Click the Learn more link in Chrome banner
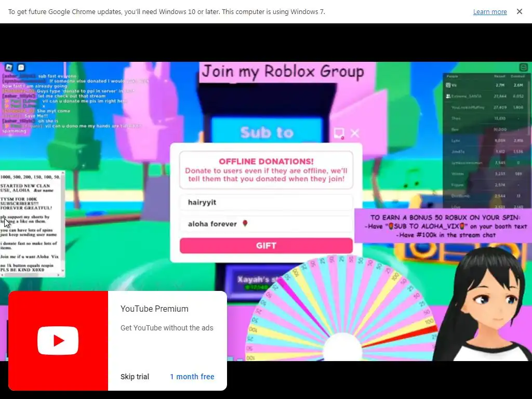The image size is (532, 399). [x=489, y=12]
